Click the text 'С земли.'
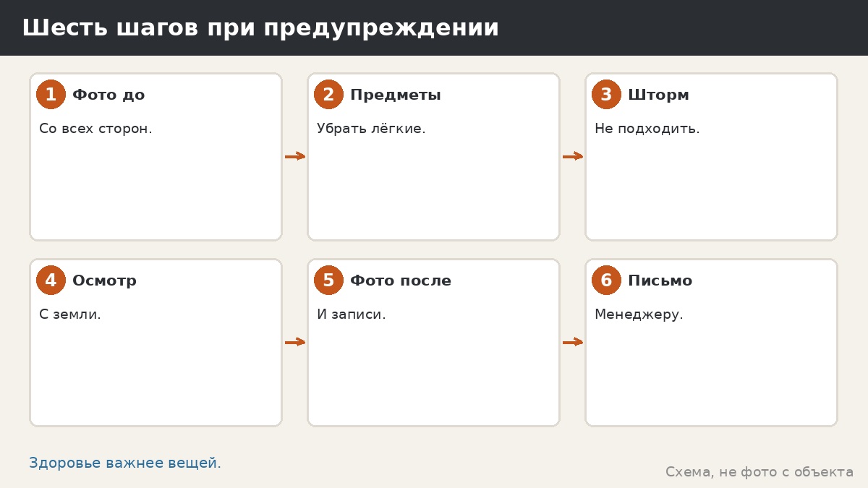 (70, 314)
